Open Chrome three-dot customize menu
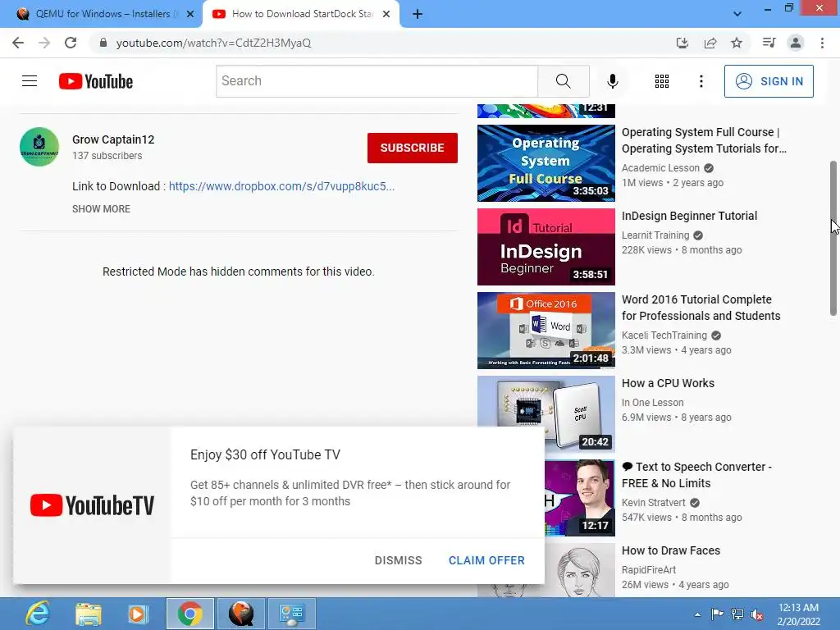 (822, 43)
